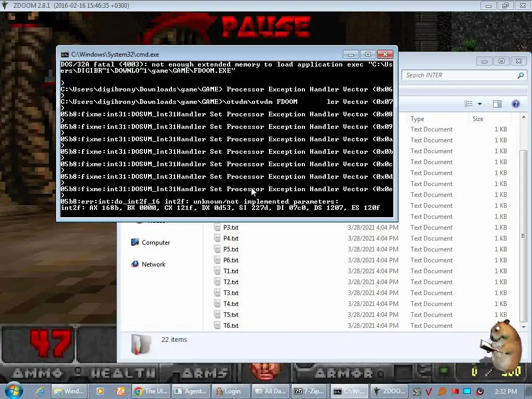
Task: Select the file P4.txt
Action: click(231, 238)
